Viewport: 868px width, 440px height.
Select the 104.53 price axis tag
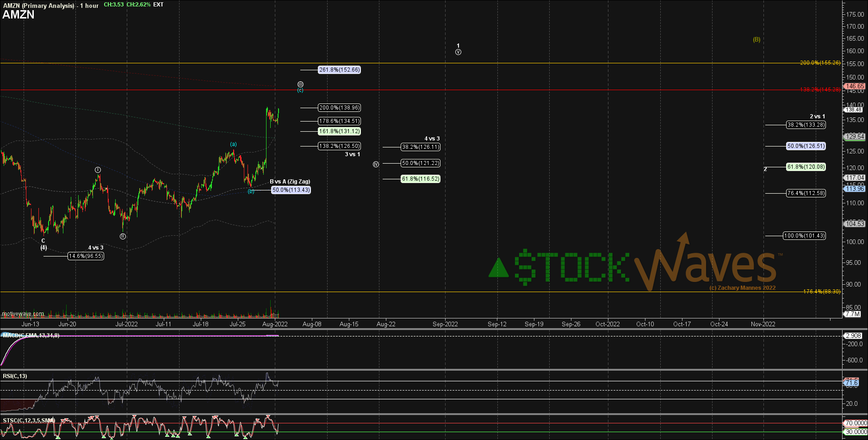(x=854, y=224)
